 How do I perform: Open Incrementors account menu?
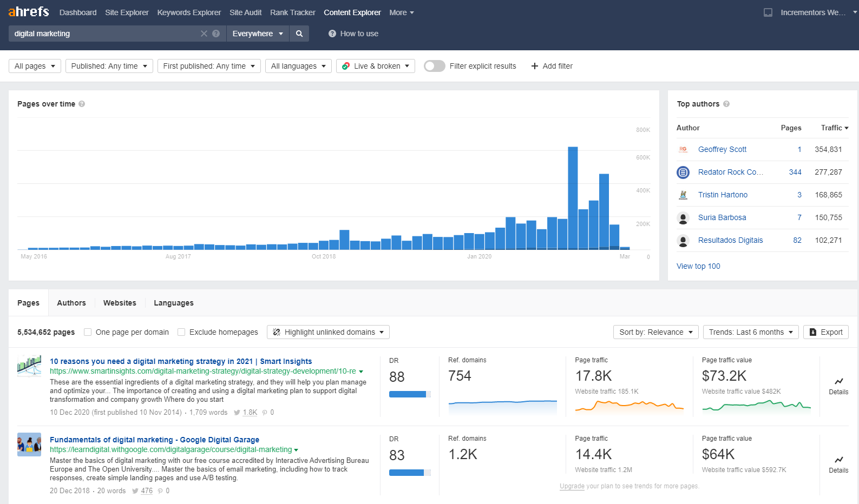(x=818, y=12)
